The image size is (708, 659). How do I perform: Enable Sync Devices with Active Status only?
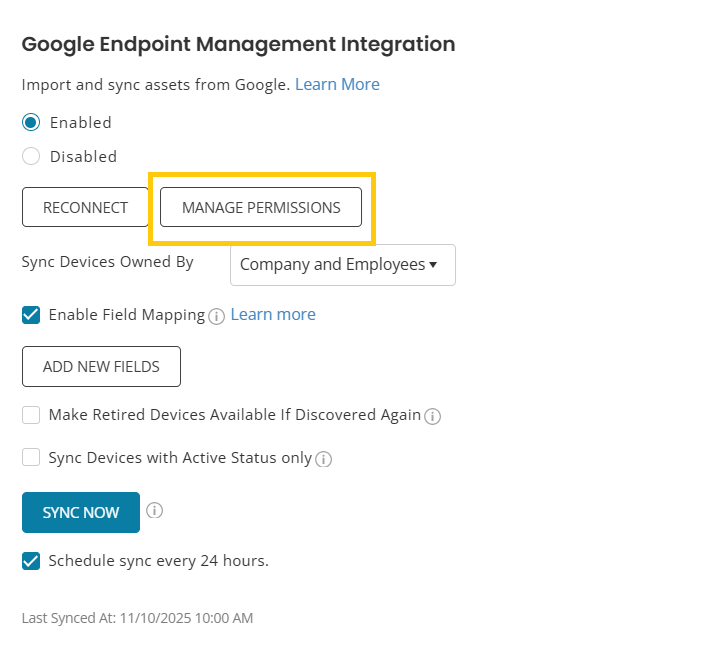pyautogui.click(x=31, y=458)
